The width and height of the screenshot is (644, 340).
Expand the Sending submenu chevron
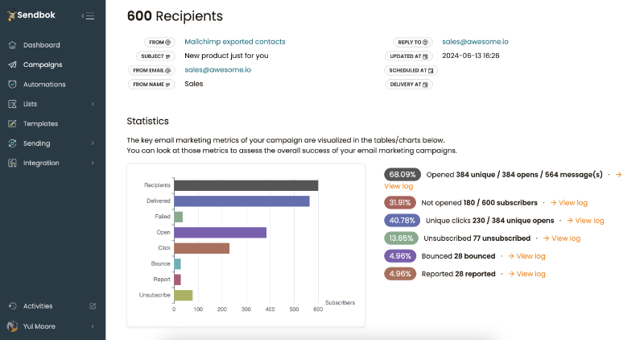[x=93, y=143]
